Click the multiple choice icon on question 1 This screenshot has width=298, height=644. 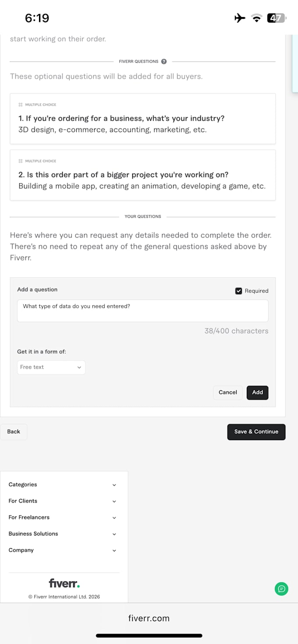(21, 105)
